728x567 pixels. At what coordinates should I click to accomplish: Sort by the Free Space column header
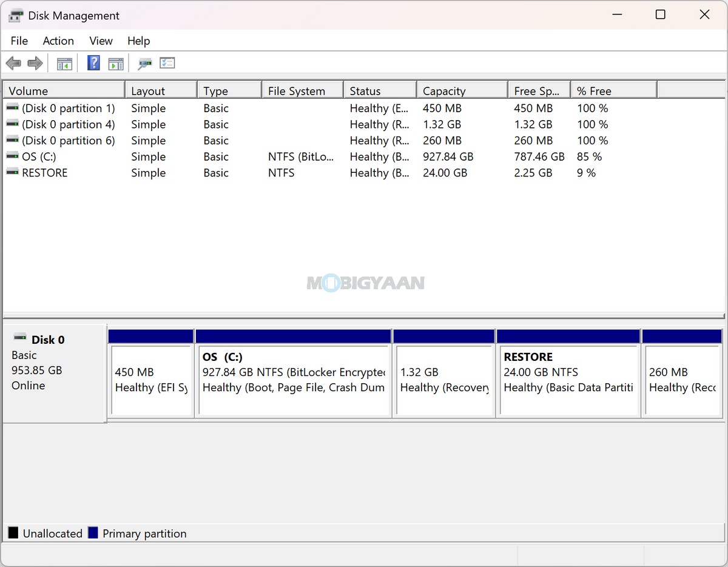pyautogui.click(x=539, y=90)
